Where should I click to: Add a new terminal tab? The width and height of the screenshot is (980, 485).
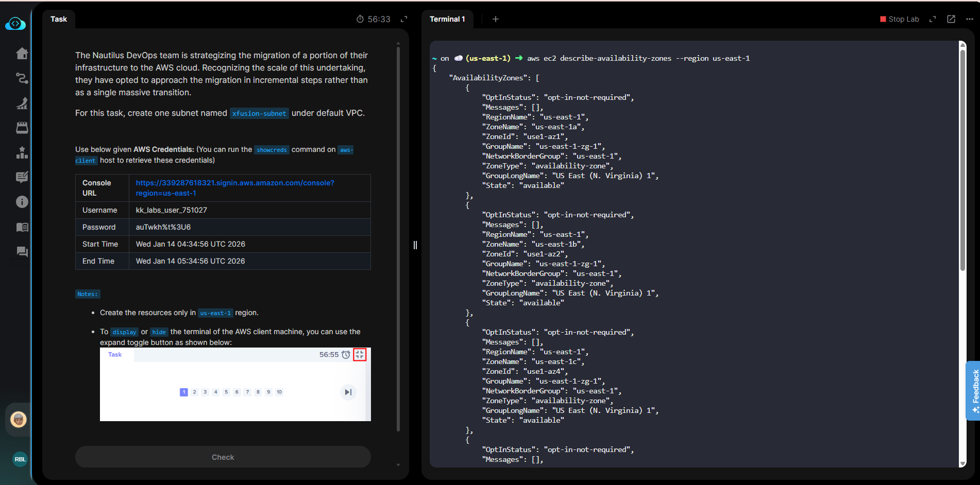click(496, 19)
